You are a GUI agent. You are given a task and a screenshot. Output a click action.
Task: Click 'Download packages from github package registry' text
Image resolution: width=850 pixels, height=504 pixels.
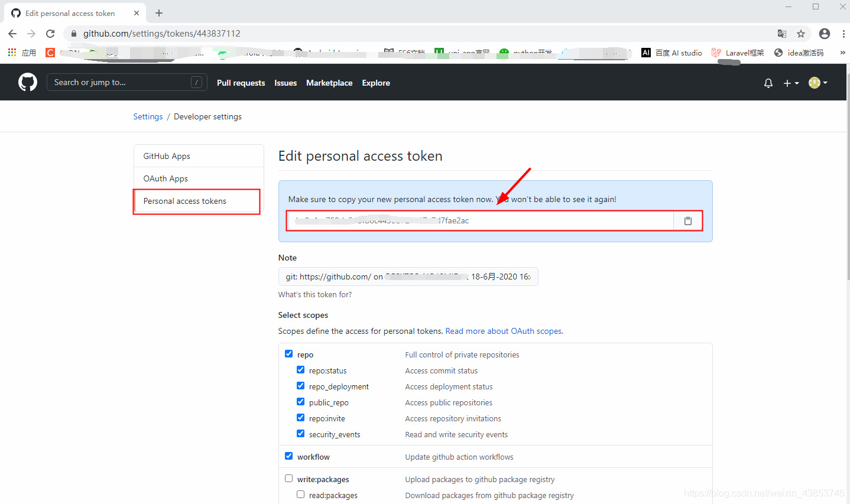tap(489, 495)
